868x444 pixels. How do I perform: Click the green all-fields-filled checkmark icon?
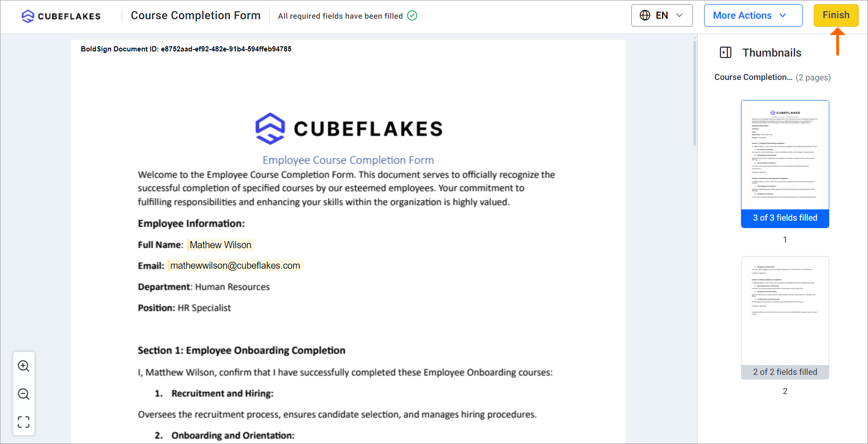tap(412, 16)
